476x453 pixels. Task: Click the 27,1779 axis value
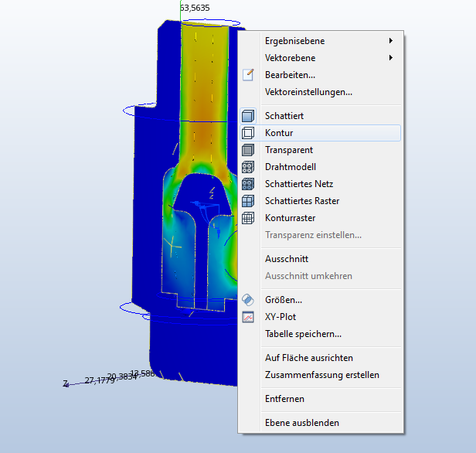99,380
